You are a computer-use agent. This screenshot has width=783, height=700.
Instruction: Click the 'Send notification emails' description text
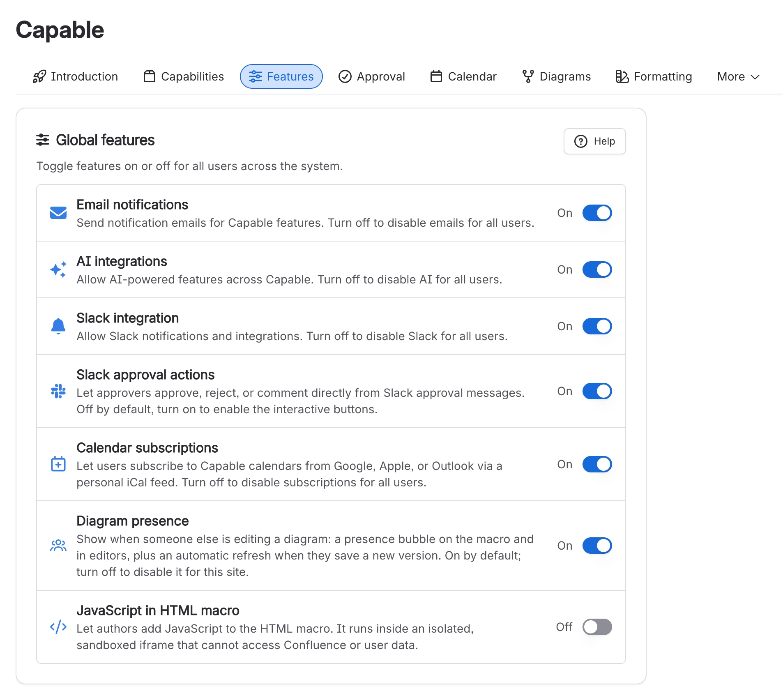click(x=305, y=223)
